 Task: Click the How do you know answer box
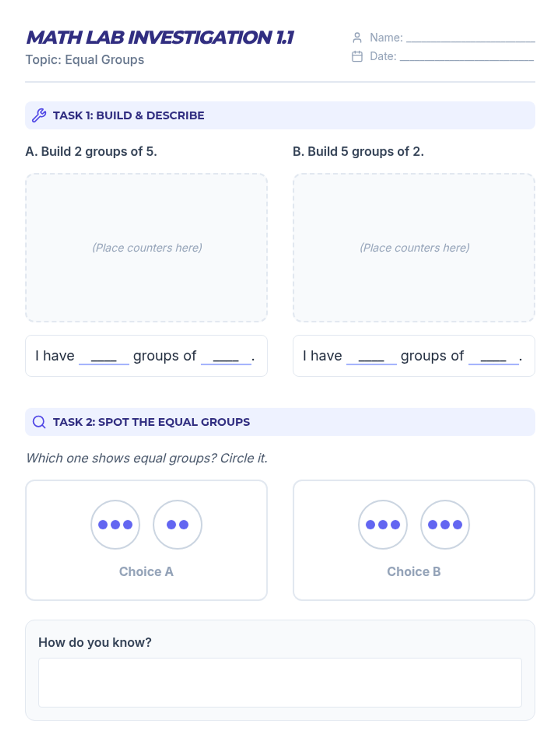pos(280,682)
